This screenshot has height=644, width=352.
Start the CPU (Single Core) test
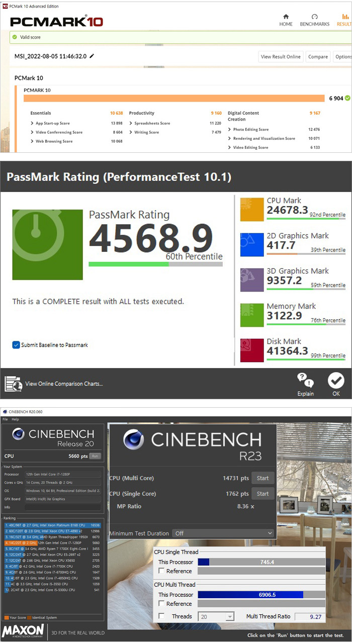[262, 494]
